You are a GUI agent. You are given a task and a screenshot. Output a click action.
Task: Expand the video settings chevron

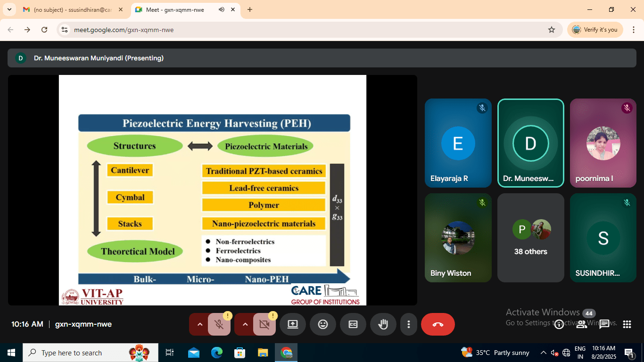(245, 324)
